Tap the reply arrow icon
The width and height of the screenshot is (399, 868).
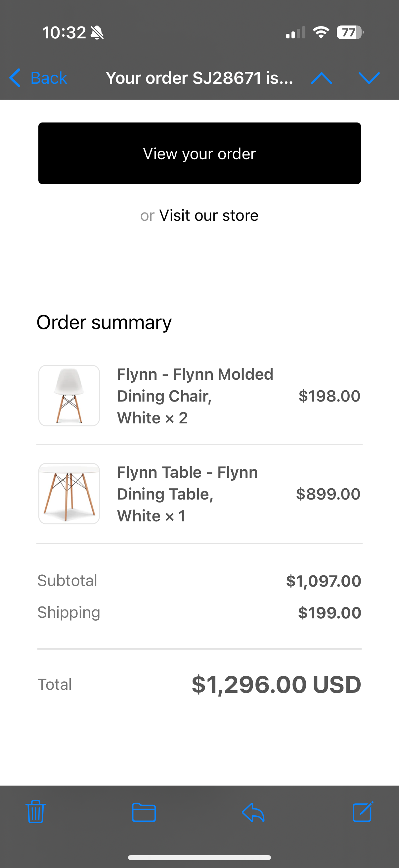(x=253, y=812)
